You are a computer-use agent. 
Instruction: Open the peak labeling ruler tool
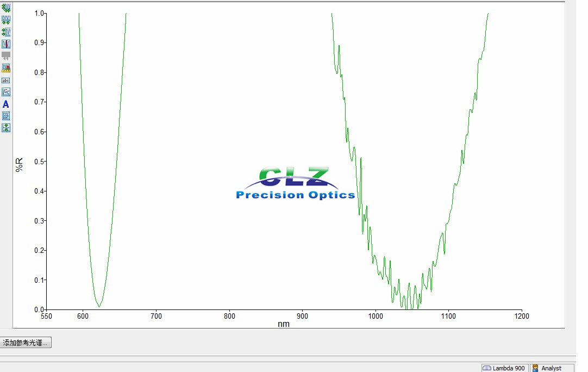coord(5,68)
